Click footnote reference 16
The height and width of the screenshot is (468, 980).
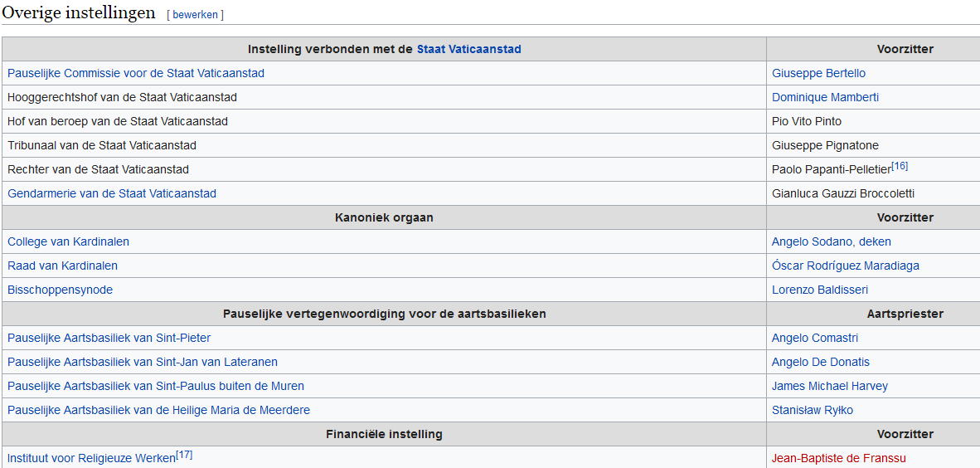coord(900,166)
